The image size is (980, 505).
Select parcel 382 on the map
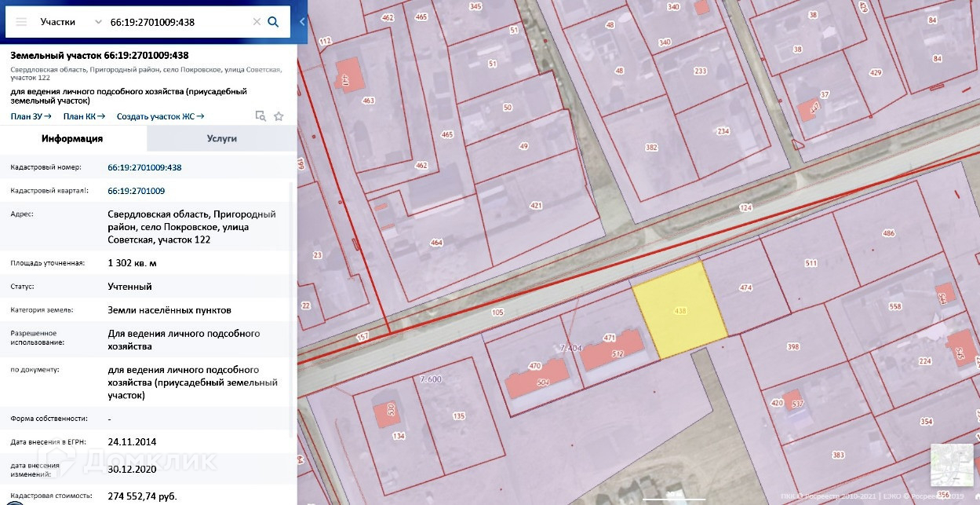(650, 148)
